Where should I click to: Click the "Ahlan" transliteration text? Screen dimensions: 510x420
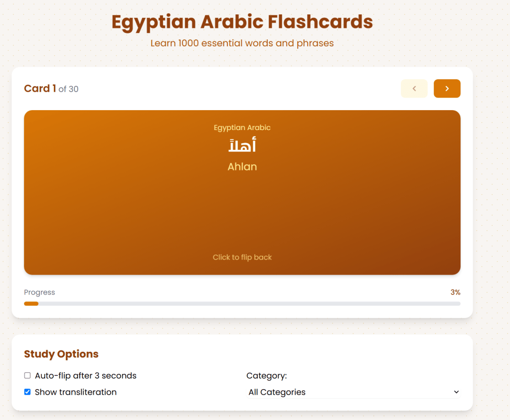242,167
